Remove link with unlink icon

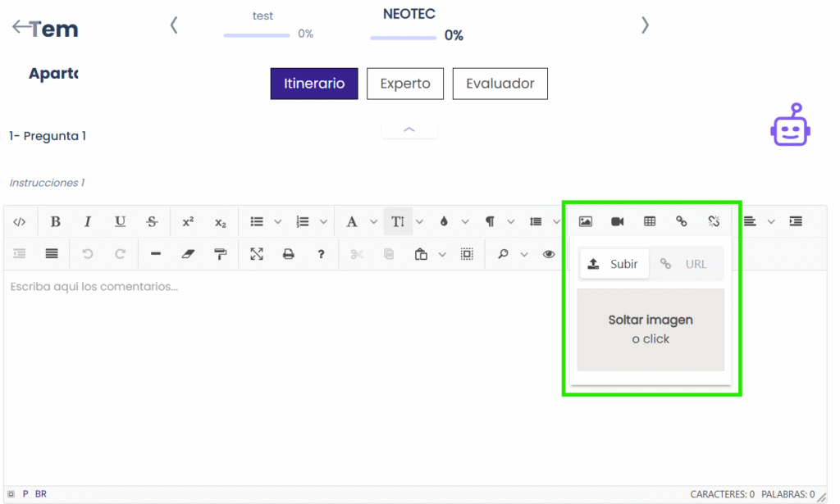(714, 221)
